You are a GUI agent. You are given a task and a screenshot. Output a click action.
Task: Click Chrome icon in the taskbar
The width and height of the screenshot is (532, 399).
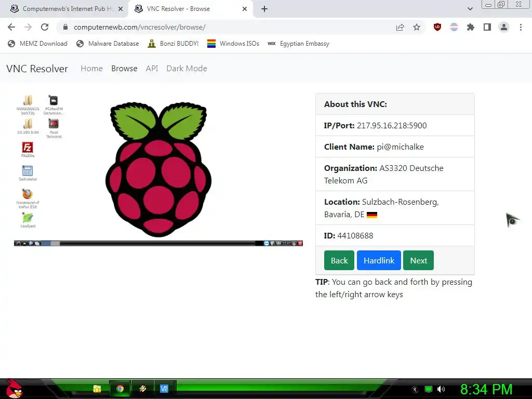tap(120, 389)
